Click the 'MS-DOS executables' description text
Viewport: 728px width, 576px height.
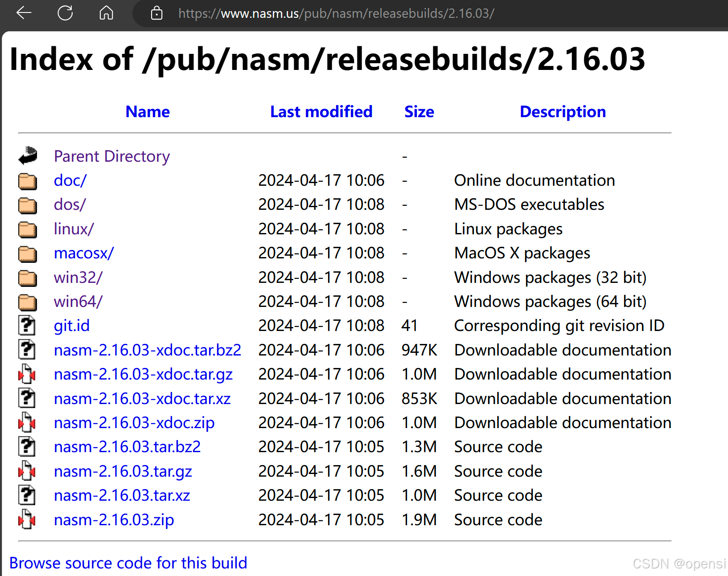click(x=529, y=204)
